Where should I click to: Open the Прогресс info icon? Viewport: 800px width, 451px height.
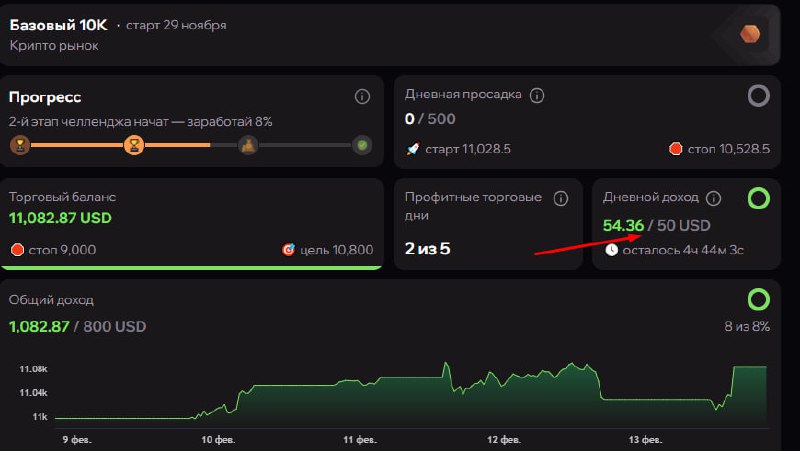(x=362, y=96)
